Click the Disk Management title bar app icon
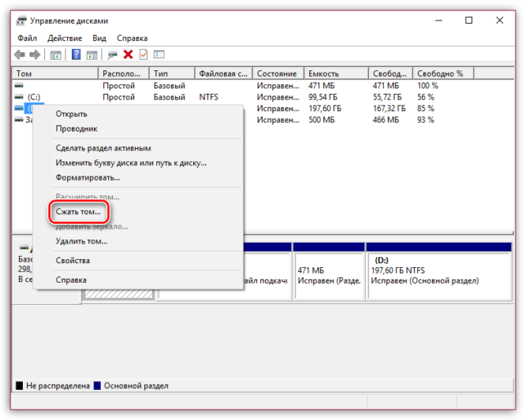 click(21, 20)
